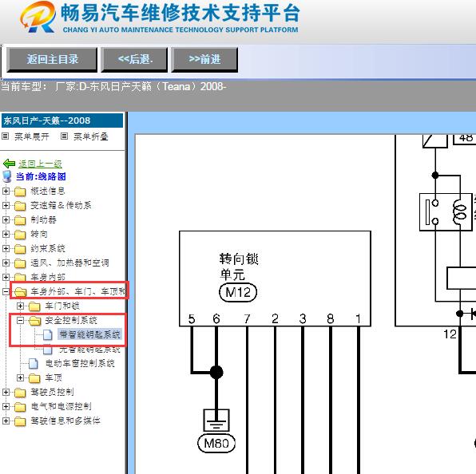The height and width of the screenshot is (474, 476).
Task: Click the 通风、加热器和空调 folder icon
Action: coord(20,263)
